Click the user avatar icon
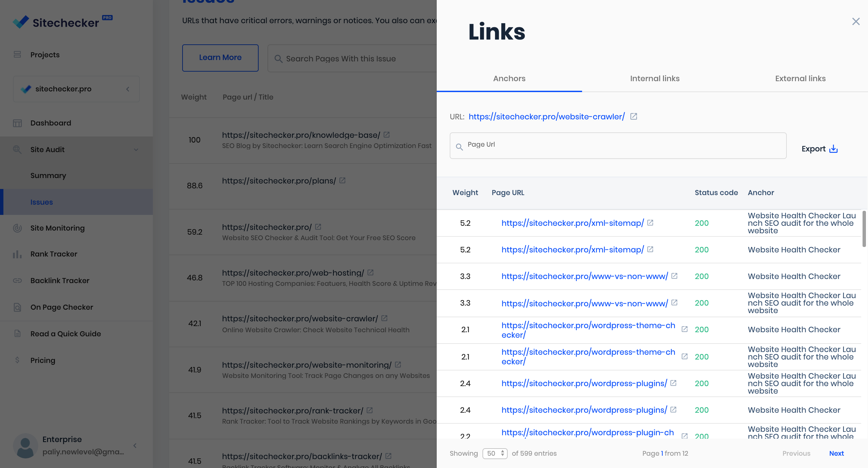This screenshot has height=468, width=868. click(x=25, y=445)
